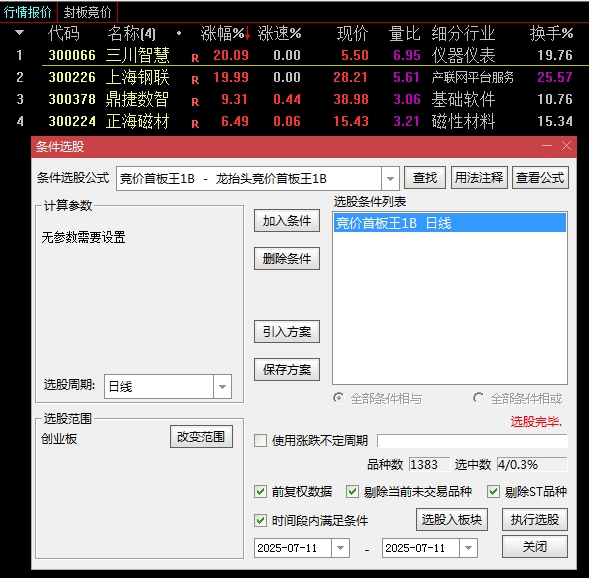Uncheck the 剔除当前未交易品种 checkbox
Image resolution: width=589 pixels, height=578 pixels.
(x=352, y=491)
